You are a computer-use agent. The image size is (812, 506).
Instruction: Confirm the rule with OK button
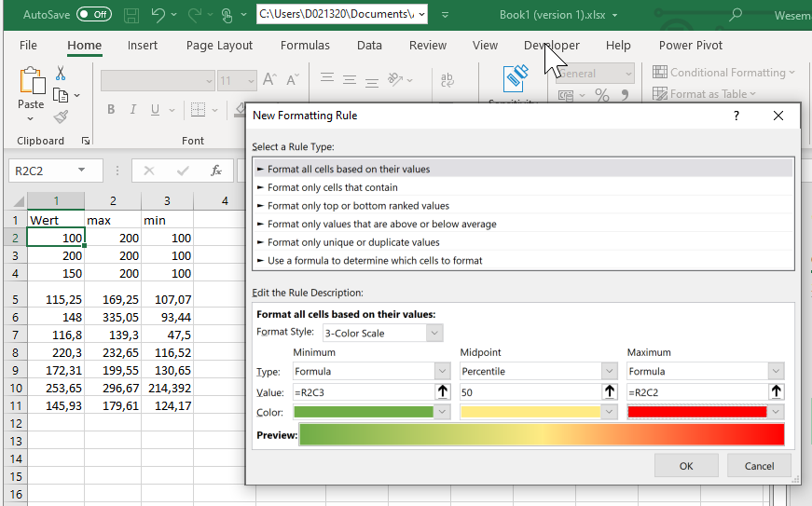click(686, 466)
